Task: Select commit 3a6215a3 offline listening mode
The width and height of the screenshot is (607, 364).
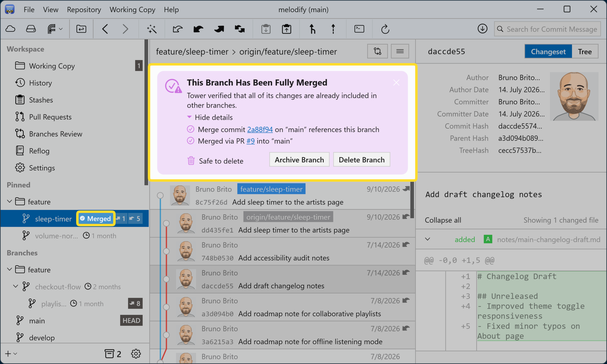Action: pyautogui.click(x=282, y=335)
